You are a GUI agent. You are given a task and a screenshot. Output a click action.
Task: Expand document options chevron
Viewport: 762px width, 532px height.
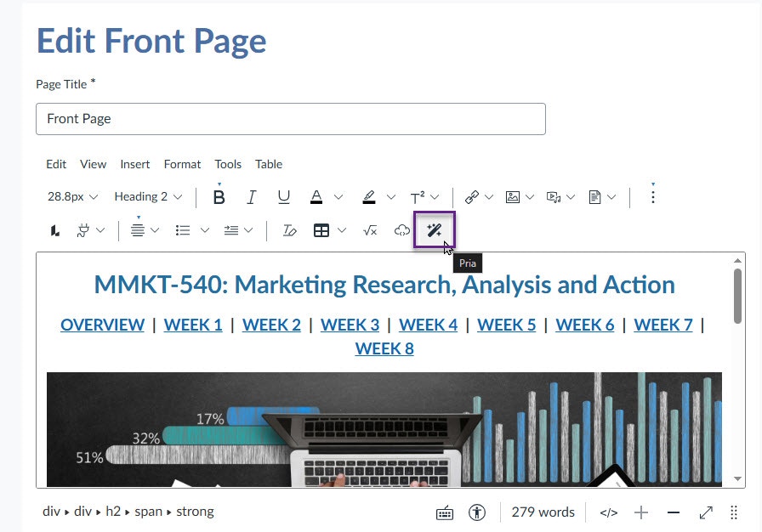coord(611,197)
